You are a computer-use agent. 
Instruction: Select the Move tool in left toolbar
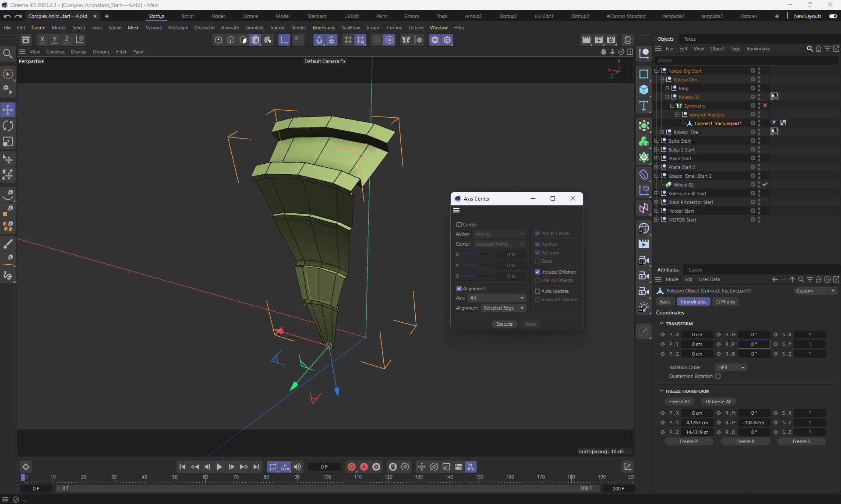pos(8,110)
